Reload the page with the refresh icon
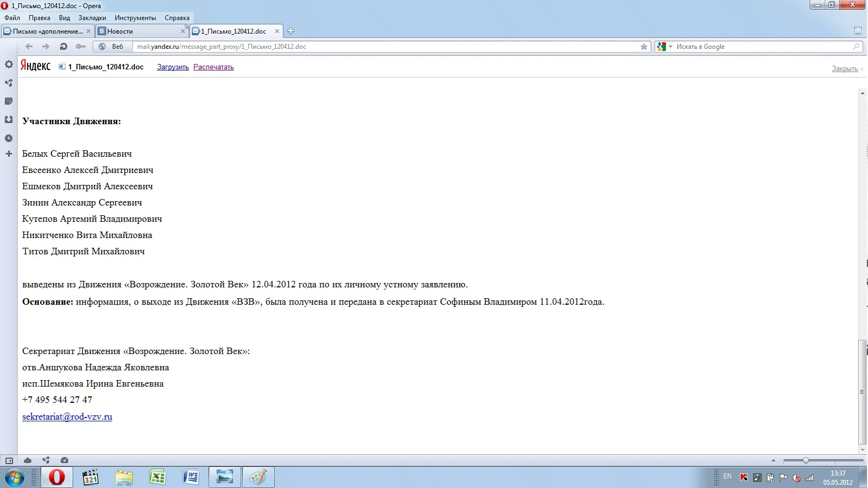868x488 pixels. [x=63, y=47]
